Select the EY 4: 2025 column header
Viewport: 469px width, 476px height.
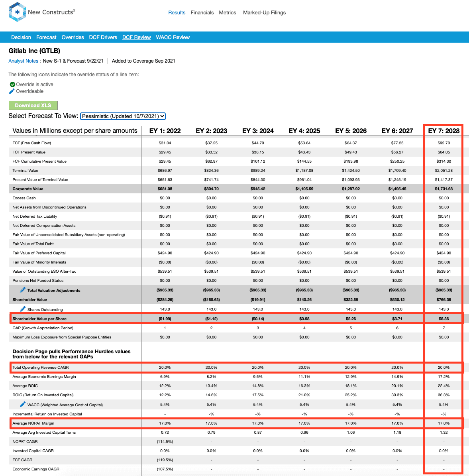tap(304, 131)
